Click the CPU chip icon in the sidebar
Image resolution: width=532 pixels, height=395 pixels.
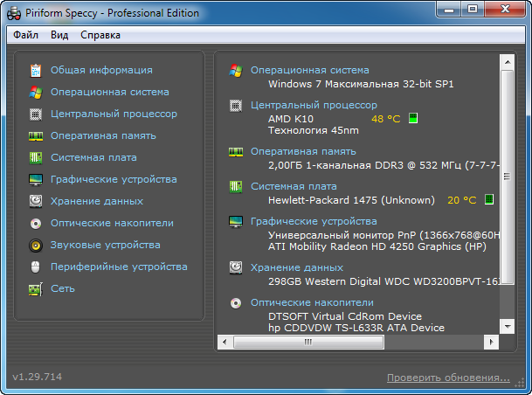coord(36,114)
